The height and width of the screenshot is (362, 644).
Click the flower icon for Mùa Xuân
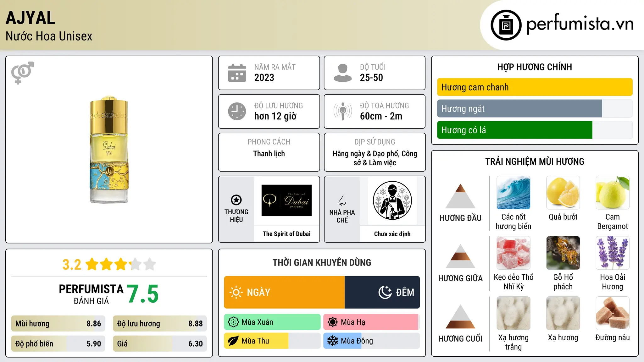coord(233,322)
